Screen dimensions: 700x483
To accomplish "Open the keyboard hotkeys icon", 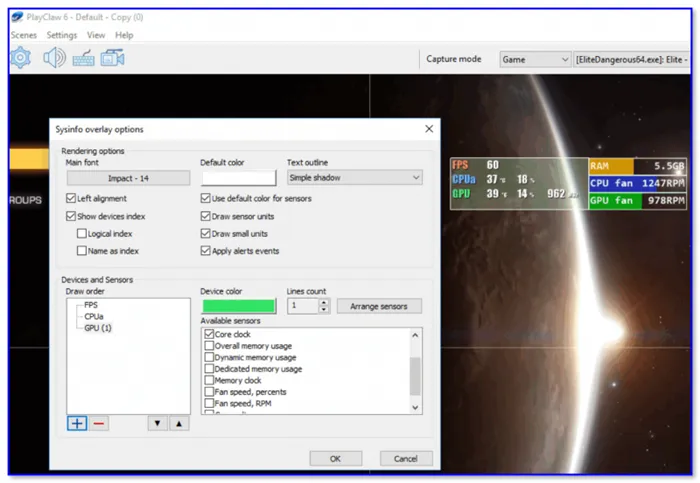I will point(83,58).
